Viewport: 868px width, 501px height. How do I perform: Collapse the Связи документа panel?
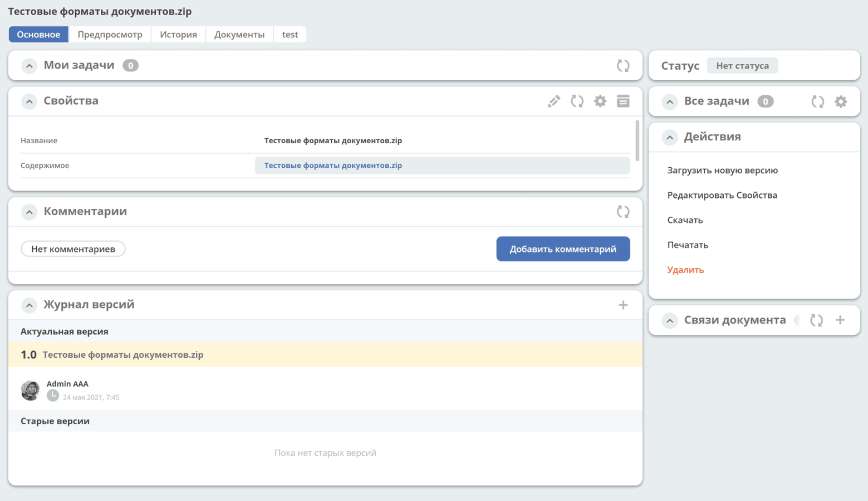[x=670, y=320]
